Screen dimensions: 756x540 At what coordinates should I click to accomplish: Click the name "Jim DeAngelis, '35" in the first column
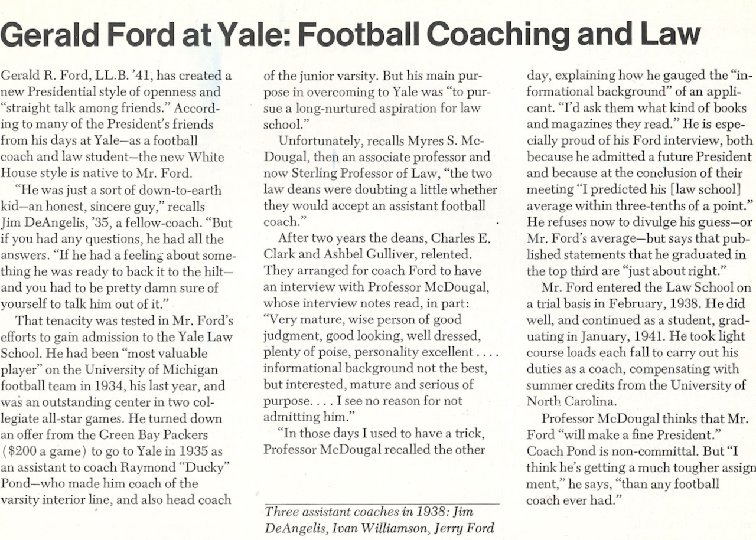51,223
